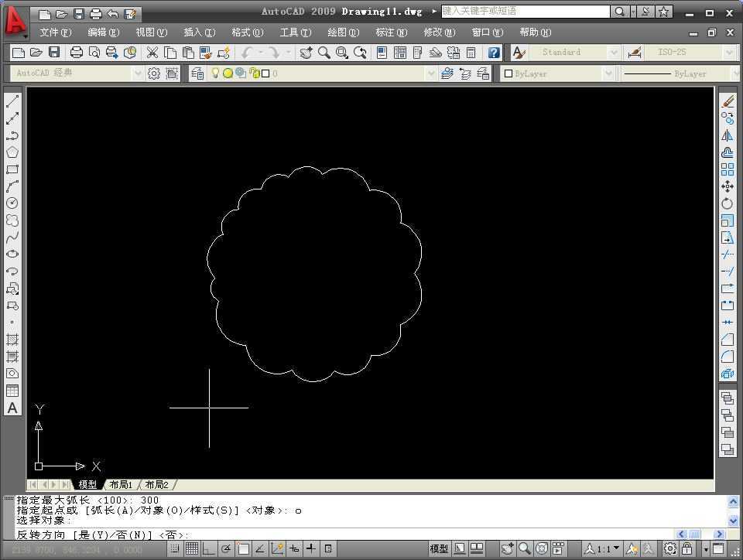743x560 pixels.
Task: Select the Revision cloud tool
Action: (x=12, y=220)
